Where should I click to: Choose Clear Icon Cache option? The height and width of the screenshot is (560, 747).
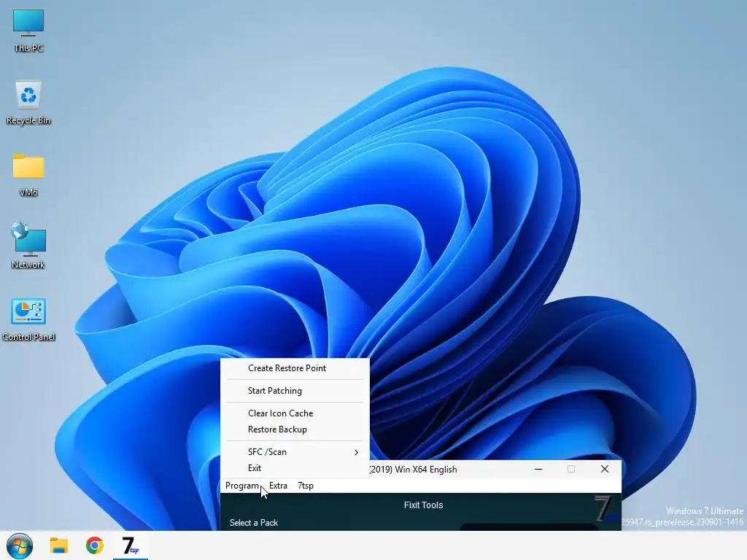pos(295,413)
